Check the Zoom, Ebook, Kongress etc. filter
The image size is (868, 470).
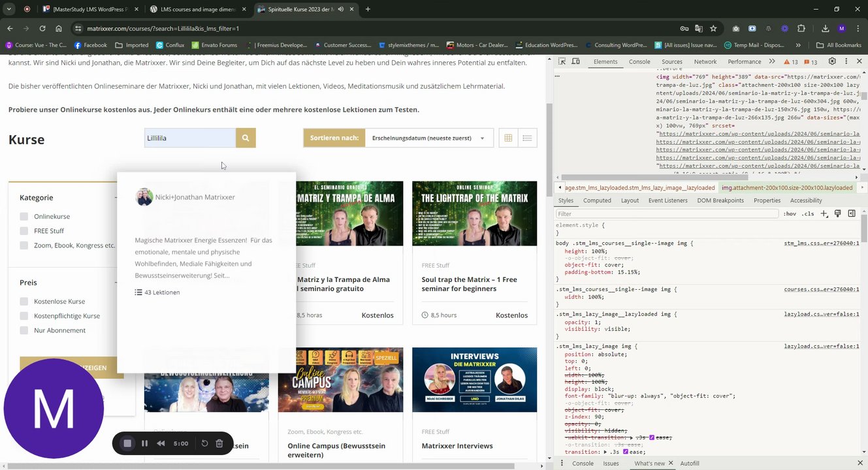coord(24,245)
